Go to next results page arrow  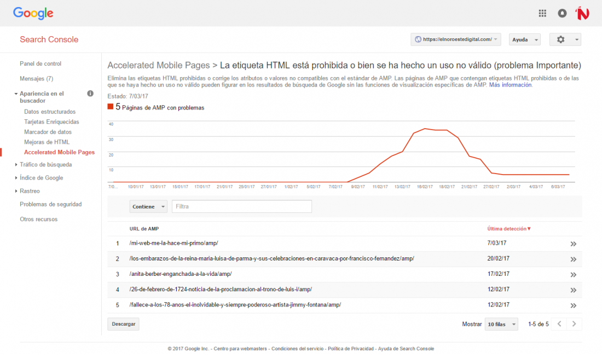coord(574,324)
